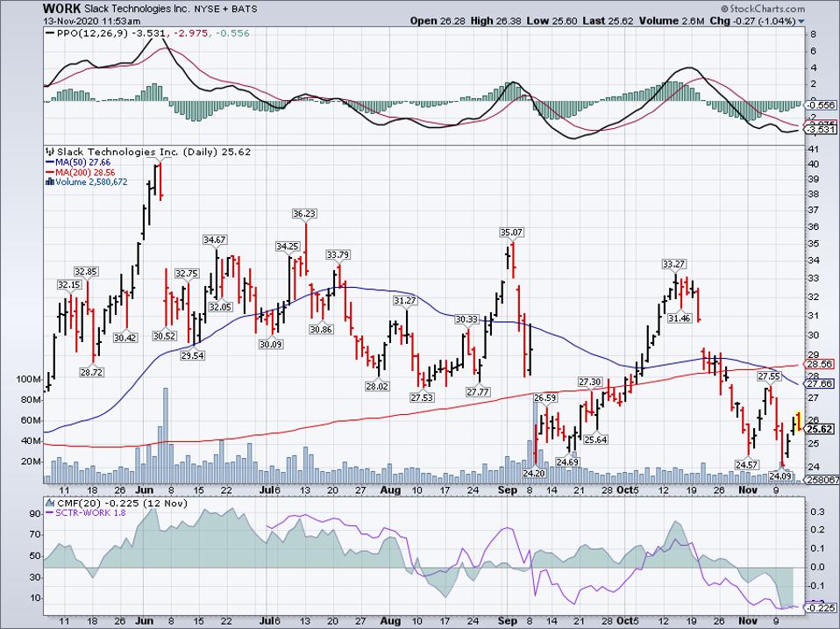840x629 pixels.
Task: Click the 258067 volume tag on right axis
Action: (822, 481)
